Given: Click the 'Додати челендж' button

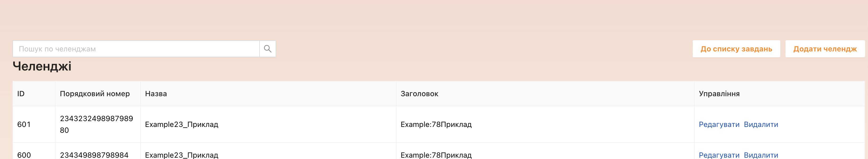Looking at the screenshot, I should click(825, 48).
